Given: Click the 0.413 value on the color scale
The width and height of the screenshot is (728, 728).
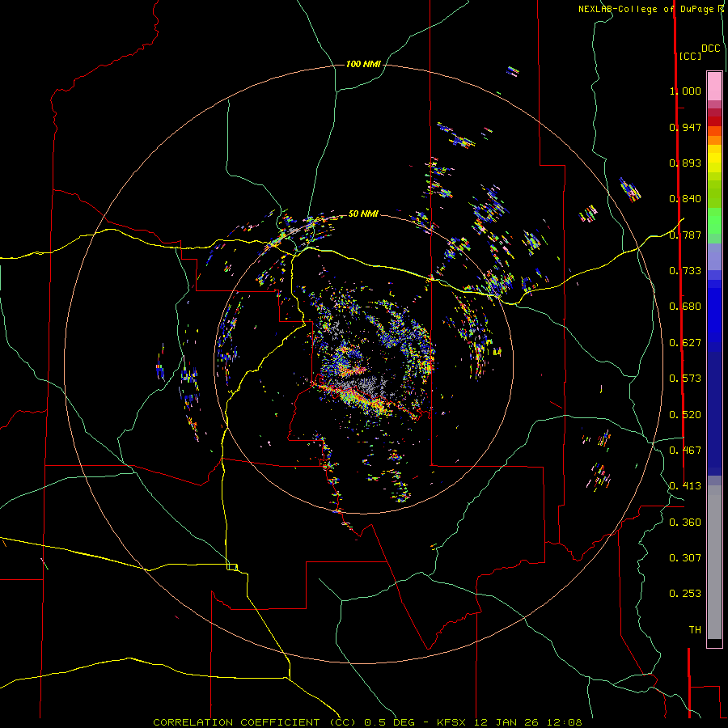Looking at the screenshot, I should pyautogui.click(x=685, y=485).
